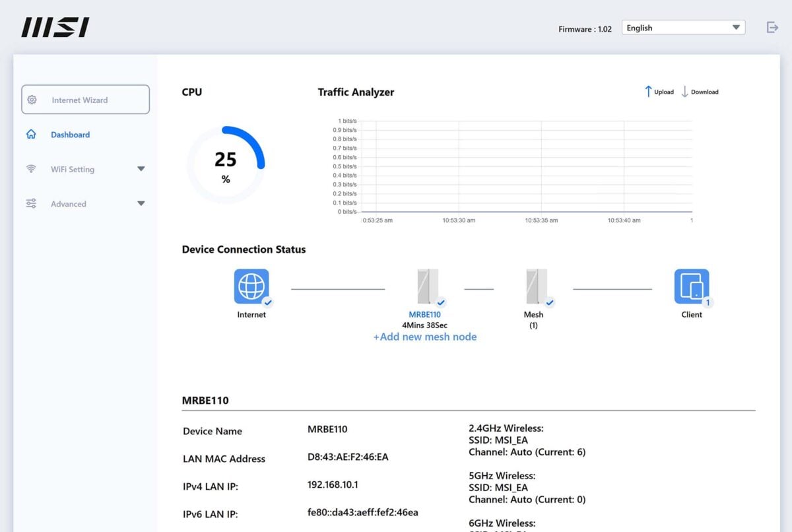Select the Dashboard home icon
This screenshot has width=792, height=532.
[31, 134]
